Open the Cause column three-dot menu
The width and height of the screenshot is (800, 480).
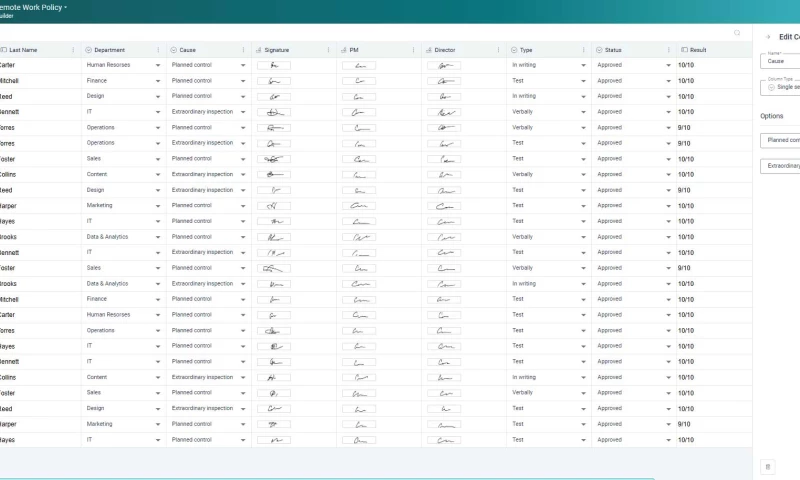click(x=243, y=49)
